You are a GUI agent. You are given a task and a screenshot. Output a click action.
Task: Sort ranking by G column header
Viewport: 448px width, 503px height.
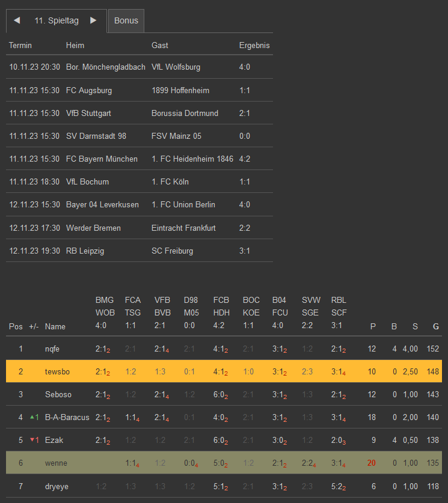(435, 326)
